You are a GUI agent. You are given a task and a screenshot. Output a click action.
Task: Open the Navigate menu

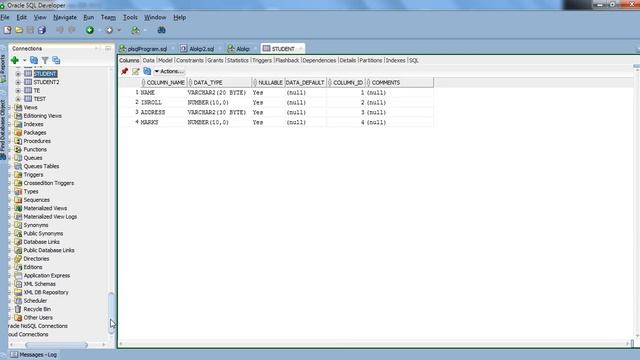tap(65, 18)
